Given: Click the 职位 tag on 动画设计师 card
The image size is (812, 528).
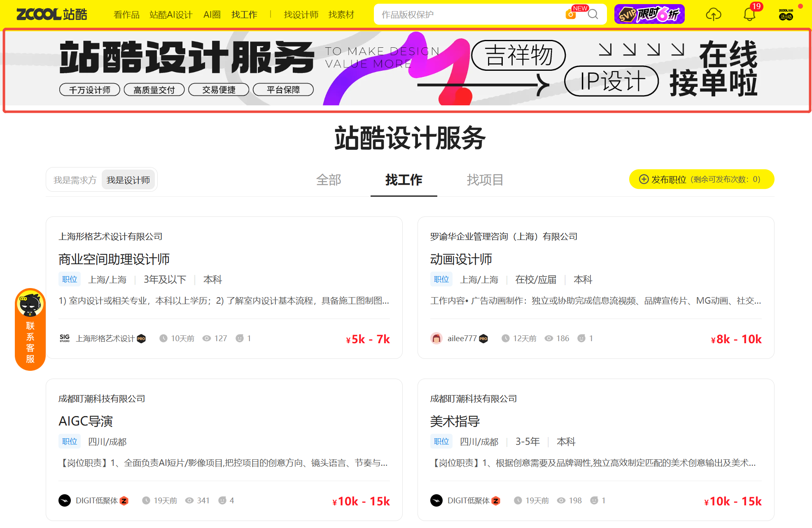Looking at the screenshot, I should pos(441,279).
